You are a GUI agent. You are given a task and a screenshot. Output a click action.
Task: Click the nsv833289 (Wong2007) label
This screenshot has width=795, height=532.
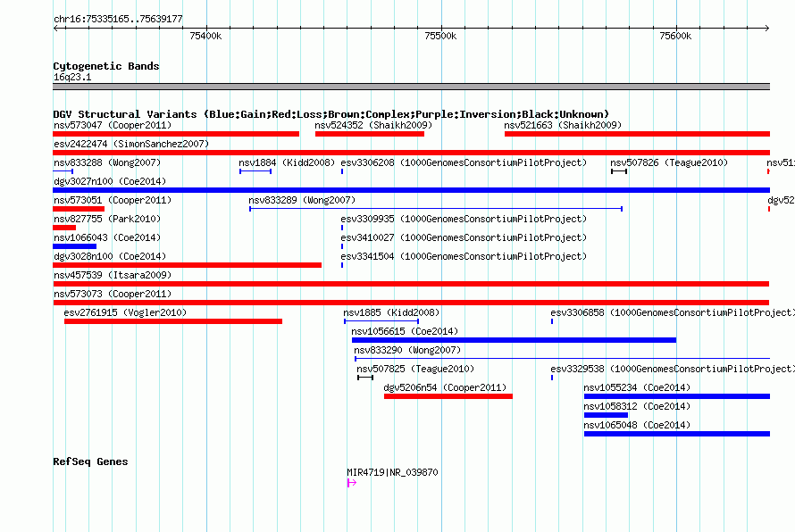click(302, 200)
